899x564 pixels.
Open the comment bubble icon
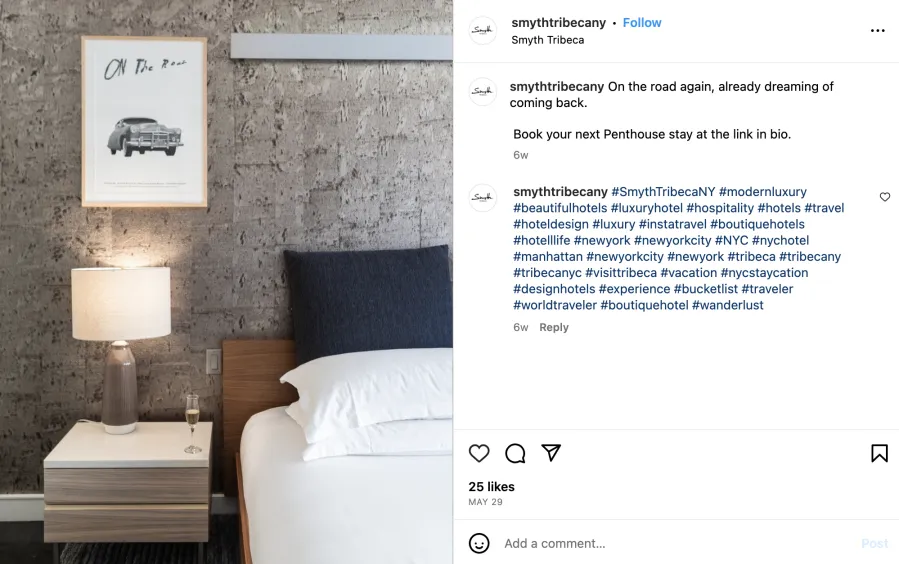515,453
